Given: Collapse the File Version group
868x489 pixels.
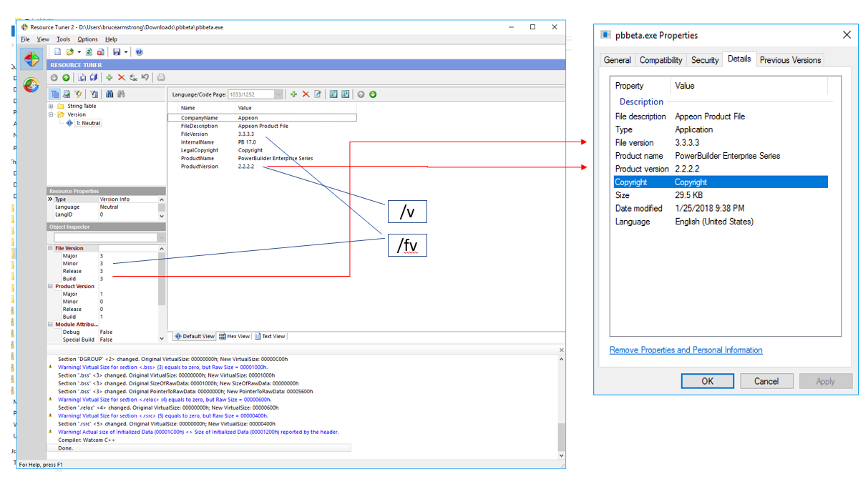Looking at the screenshot, I should coord(51,248).
